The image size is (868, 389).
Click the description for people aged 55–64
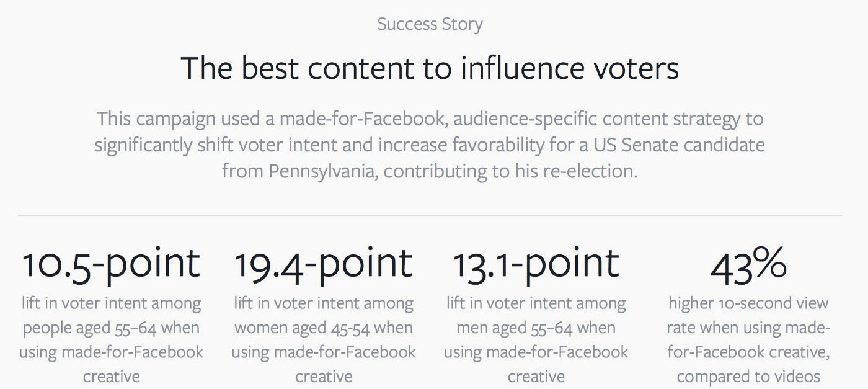[x=111, y=340]
